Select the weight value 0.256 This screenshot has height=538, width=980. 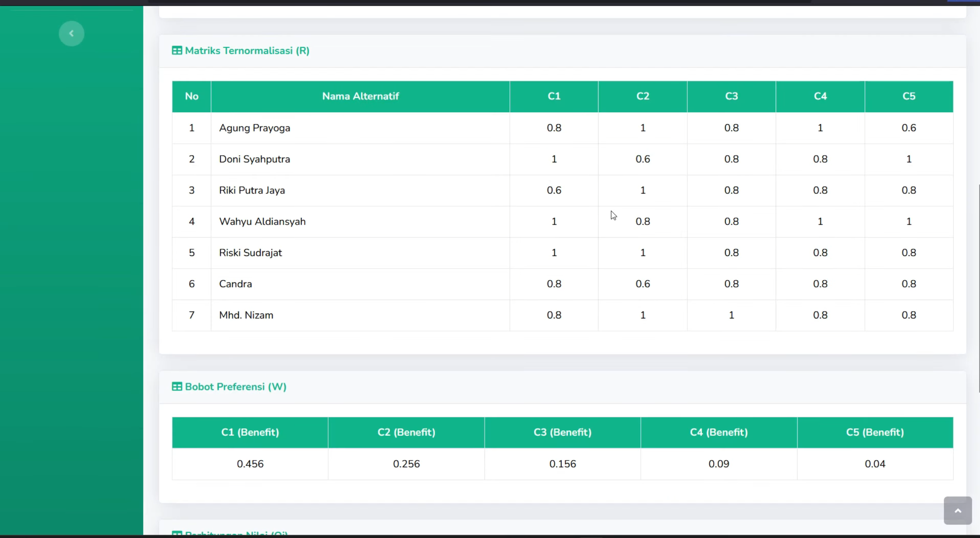coord(406,464)
